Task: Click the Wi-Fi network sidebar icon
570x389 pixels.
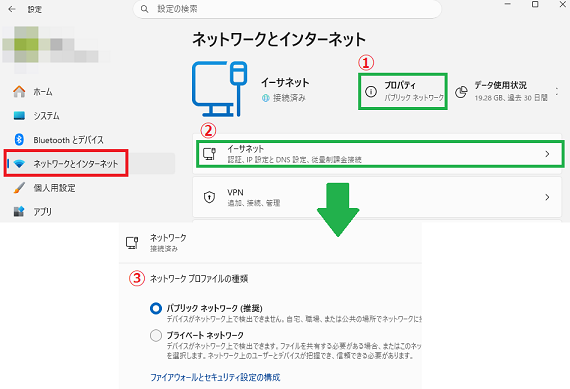Action: coord(19,164)
